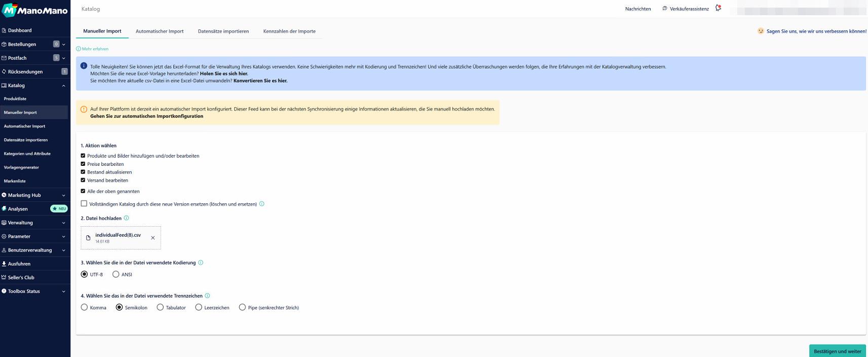The height and width of the screenshot is (357, 868).
Task: Expand the Postfach chevron
Action: [64, 58]
